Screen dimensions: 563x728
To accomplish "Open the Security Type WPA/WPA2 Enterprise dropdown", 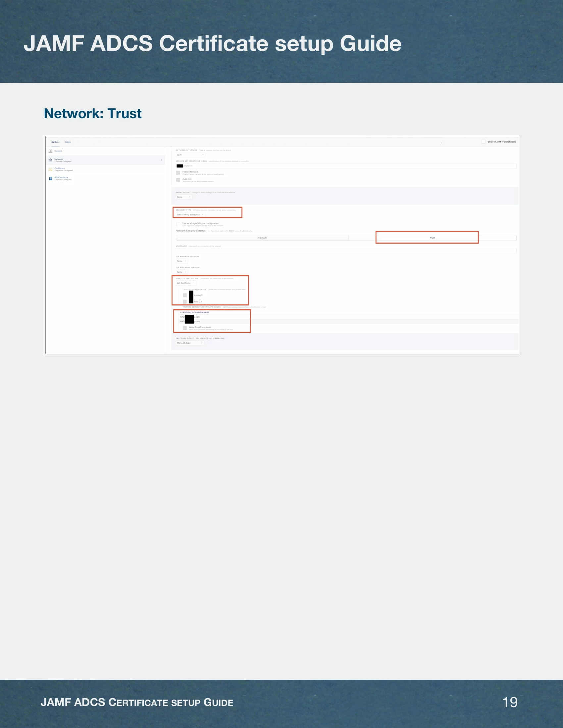I will (190, 215).
